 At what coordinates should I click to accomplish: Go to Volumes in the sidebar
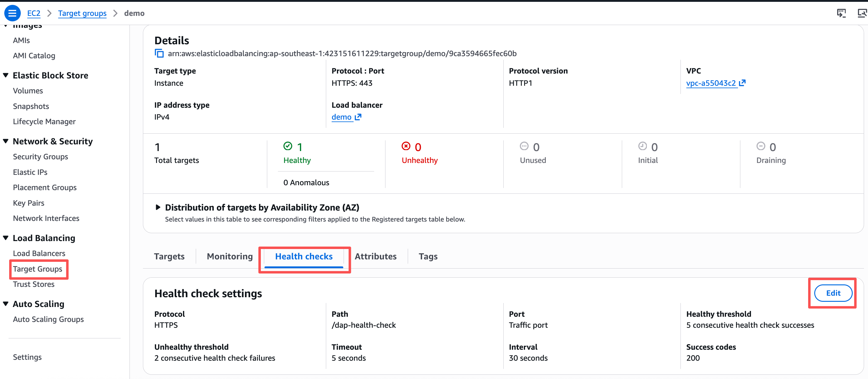point(28,91)
